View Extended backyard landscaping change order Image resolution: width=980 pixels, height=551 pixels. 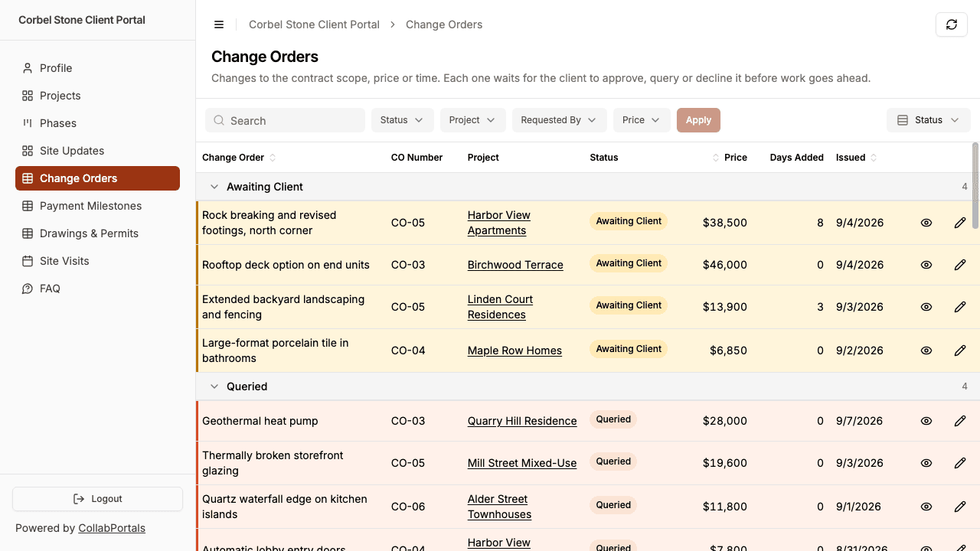point(926,307)
